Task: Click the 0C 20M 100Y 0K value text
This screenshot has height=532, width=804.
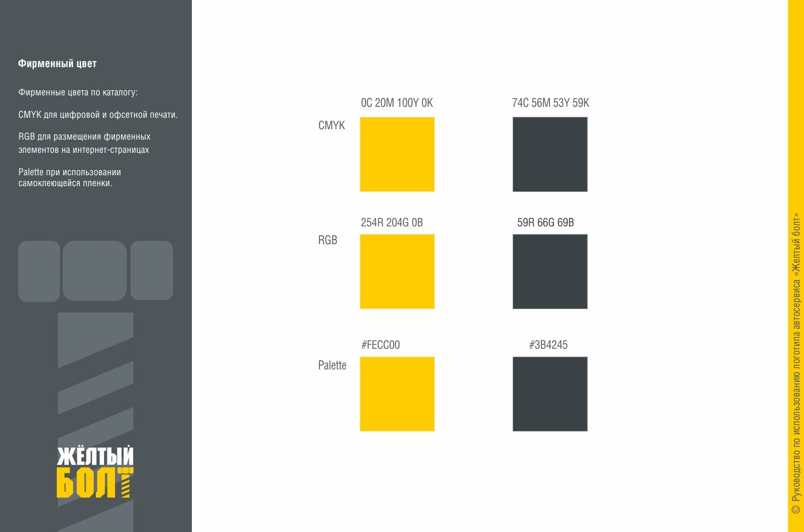Action: pos(397,103)
